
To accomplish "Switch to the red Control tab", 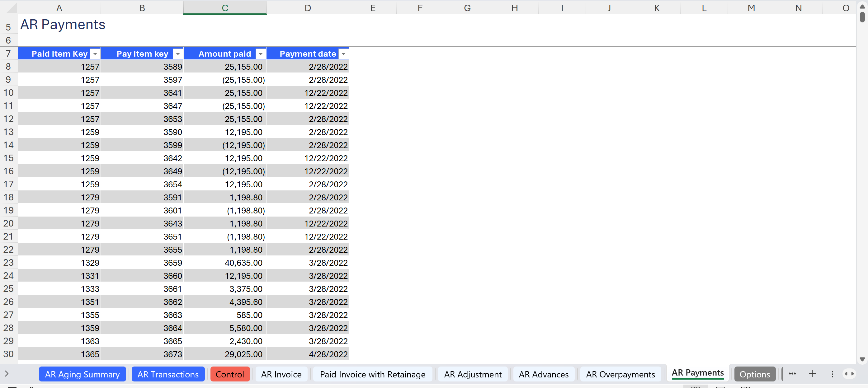I will pyautogui.click(x=229, y=374).
